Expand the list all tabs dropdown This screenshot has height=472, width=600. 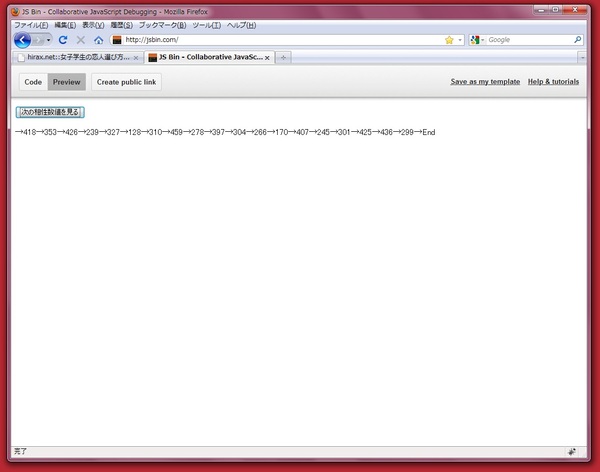tap(581, 57)
